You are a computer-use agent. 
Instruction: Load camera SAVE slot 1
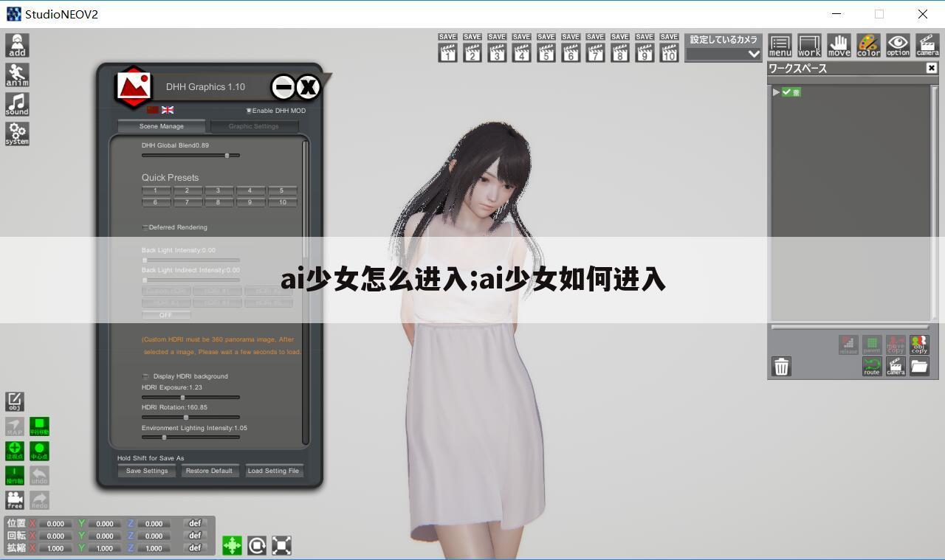447,48
